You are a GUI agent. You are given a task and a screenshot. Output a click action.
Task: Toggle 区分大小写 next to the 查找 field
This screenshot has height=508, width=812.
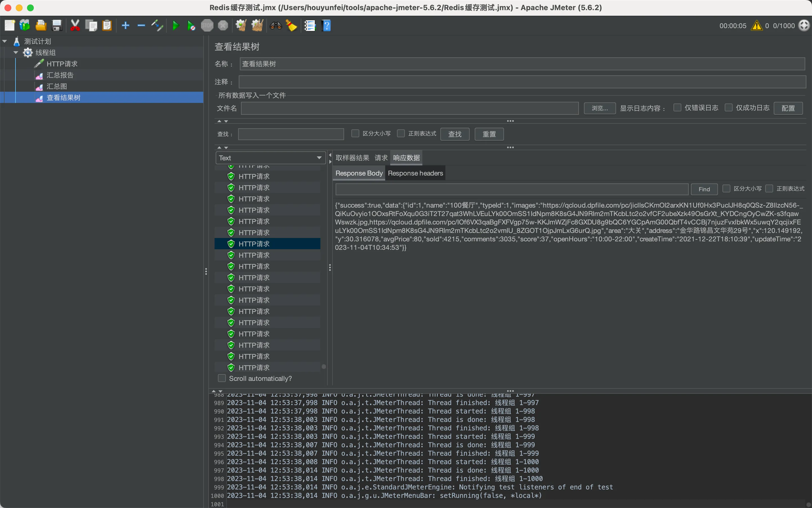(x=355, y=133)
